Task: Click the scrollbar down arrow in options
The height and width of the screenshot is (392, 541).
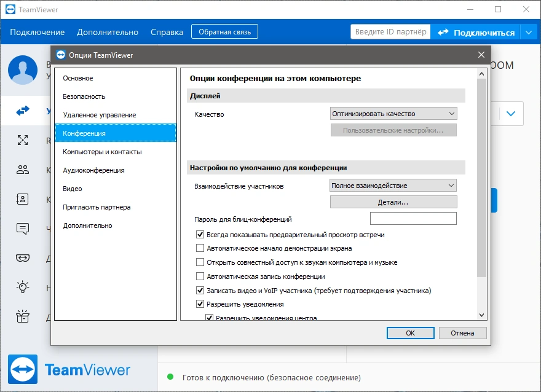Action: pyautogui.click(x=481, y=315)
